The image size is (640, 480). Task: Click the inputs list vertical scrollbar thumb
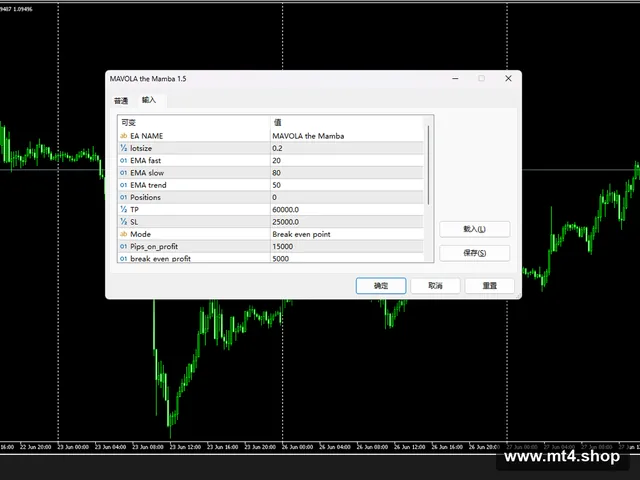[428, 165]
